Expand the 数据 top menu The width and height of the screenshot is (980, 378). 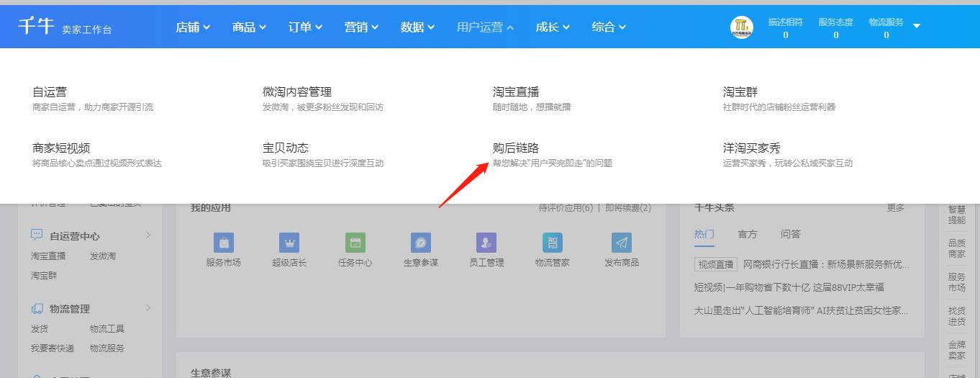pos(417,27)
